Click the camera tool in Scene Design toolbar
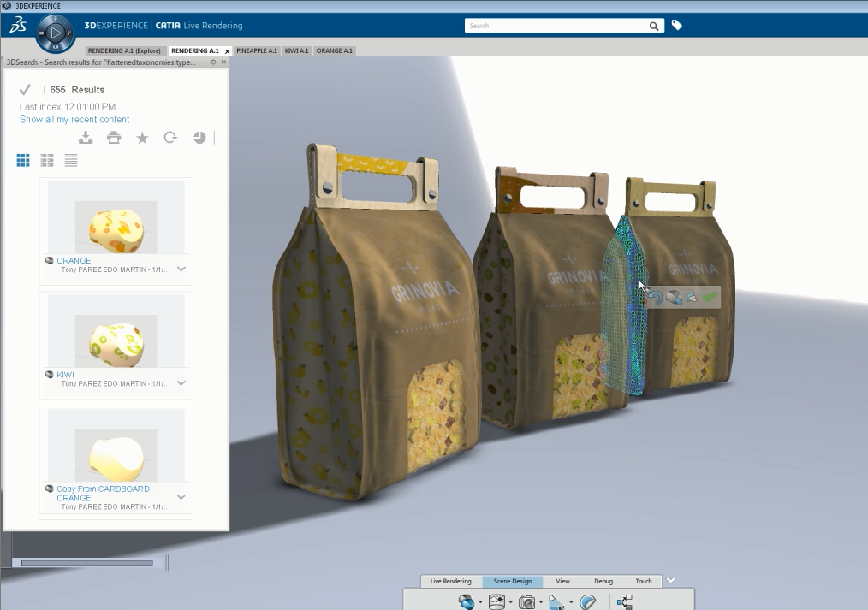 click(527, 602)
